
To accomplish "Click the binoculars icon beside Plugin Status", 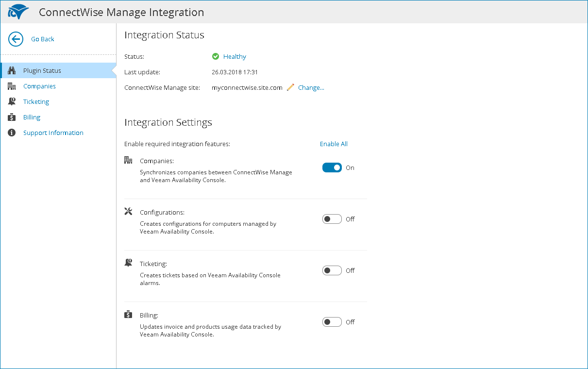I will click(x=12, y=70).
